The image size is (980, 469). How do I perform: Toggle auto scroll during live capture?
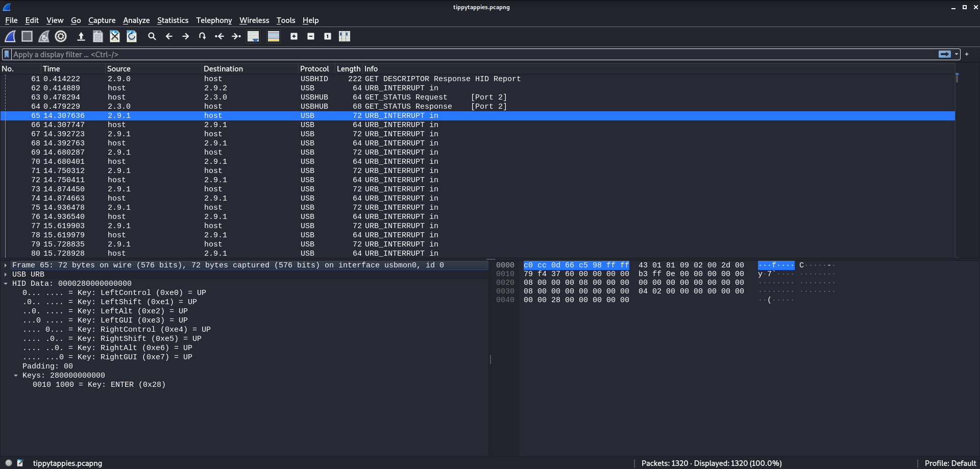coord(253,36)
